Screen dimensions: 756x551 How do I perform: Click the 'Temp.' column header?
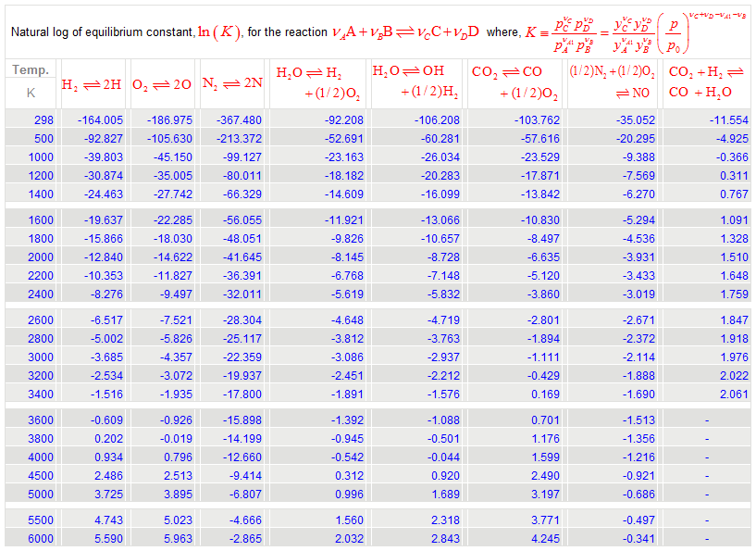point(31,70)
